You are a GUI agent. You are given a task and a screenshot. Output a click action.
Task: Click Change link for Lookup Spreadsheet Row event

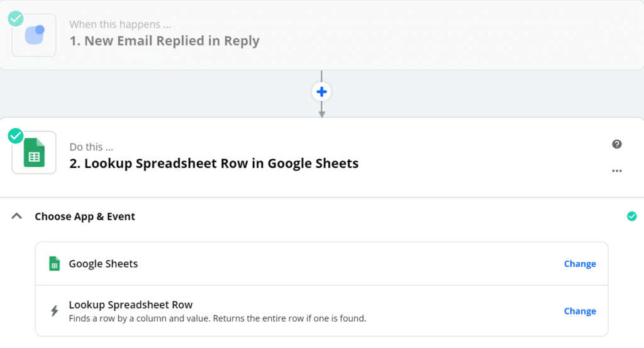(580, 311)
